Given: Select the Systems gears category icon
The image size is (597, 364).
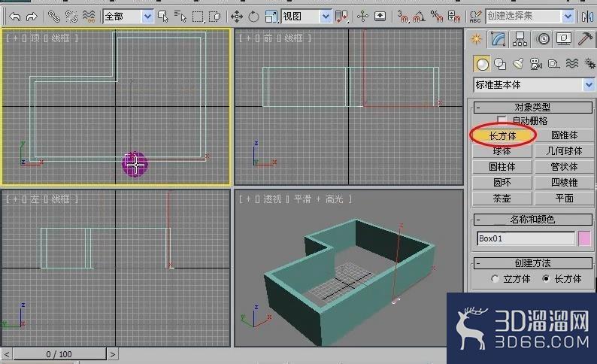Looking at the screenshot, I should click(x=589, y=64).
